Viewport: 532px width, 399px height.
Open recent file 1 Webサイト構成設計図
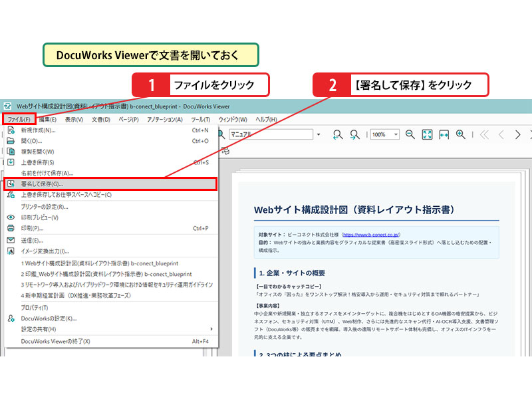110,263
